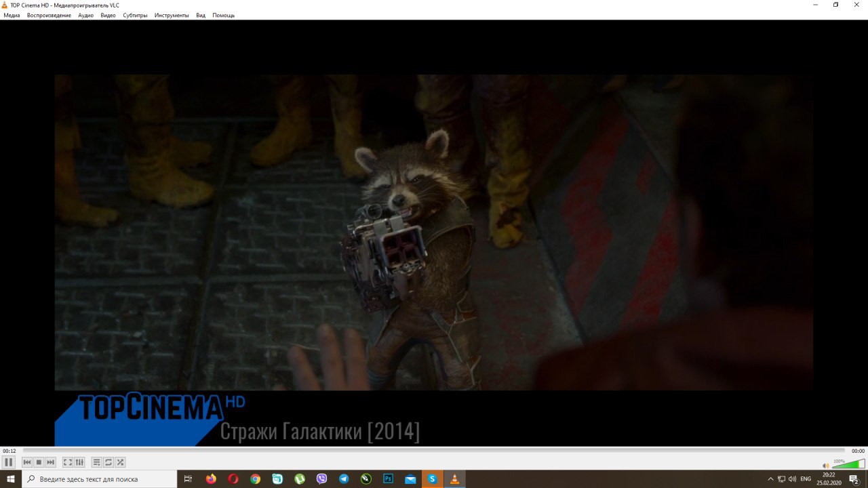Screen dimensions: 868x488
Task: Toggle random shuffle playback
Action: click(120, 462)
